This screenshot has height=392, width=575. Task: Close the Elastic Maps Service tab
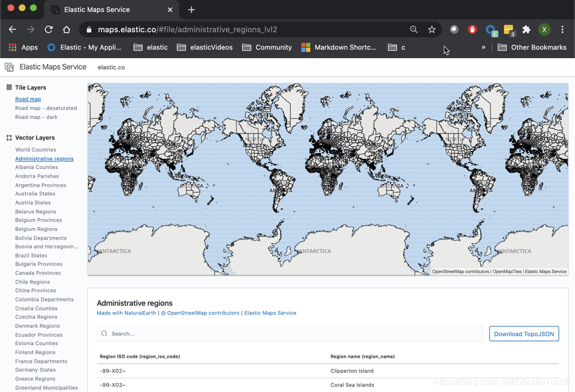pos(170,10)
